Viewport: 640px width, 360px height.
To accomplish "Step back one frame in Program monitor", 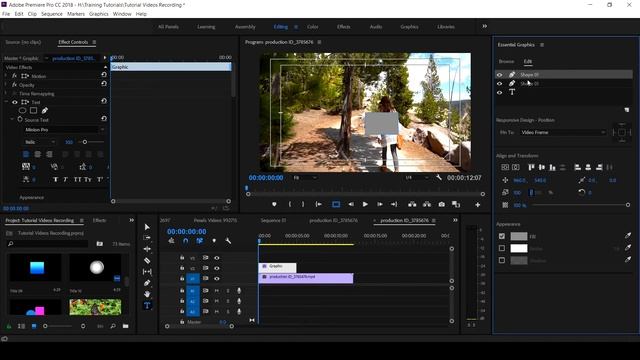I will [351, 204].
